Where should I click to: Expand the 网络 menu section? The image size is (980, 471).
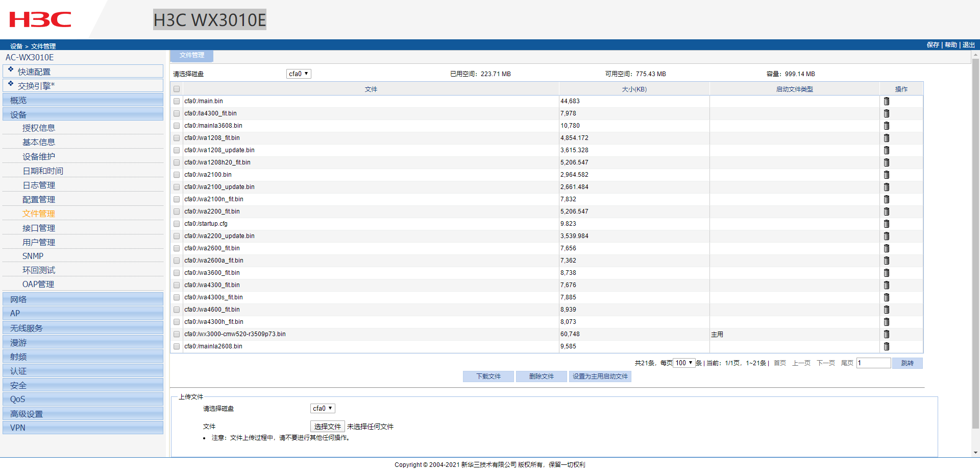tap(83, 299)
